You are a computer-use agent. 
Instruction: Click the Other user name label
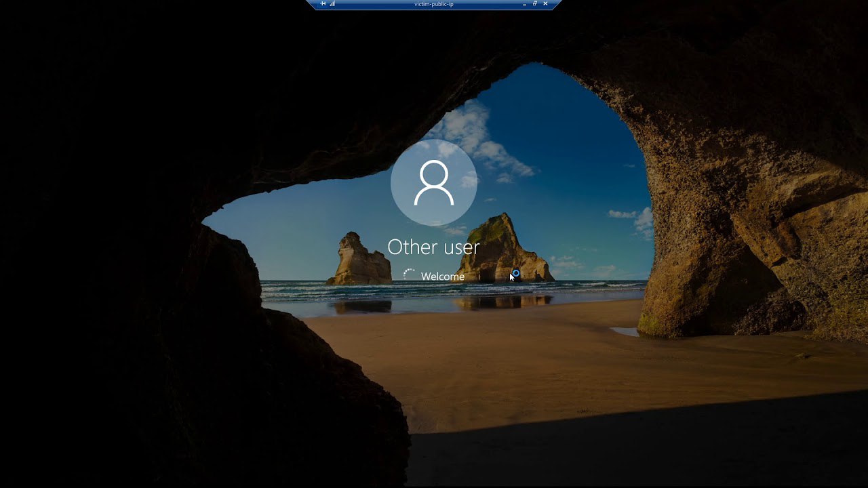point(433,247)
